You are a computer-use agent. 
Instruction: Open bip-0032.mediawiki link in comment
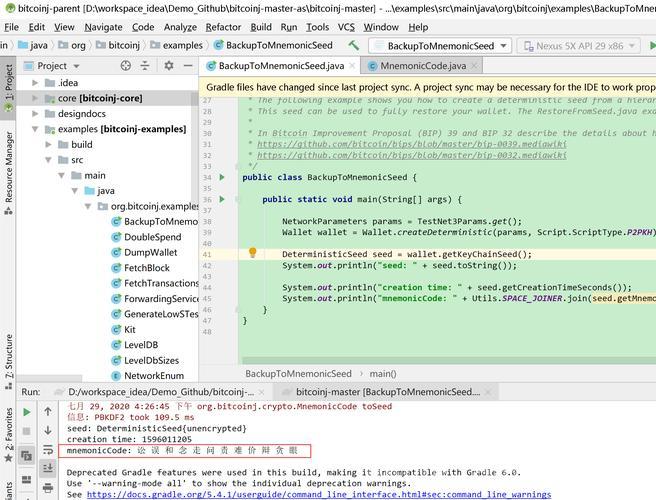click(x=412, y=155)
